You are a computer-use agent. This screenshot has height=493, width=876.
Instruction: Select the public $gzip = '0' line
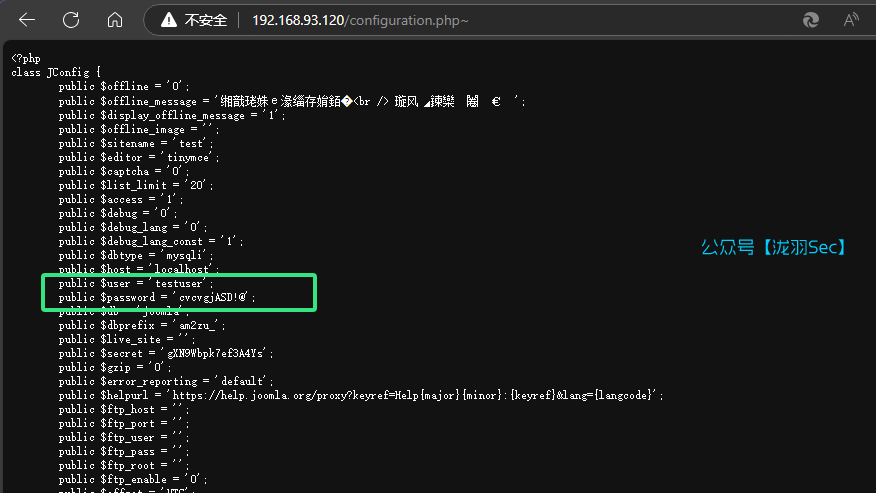coord(115,367)
